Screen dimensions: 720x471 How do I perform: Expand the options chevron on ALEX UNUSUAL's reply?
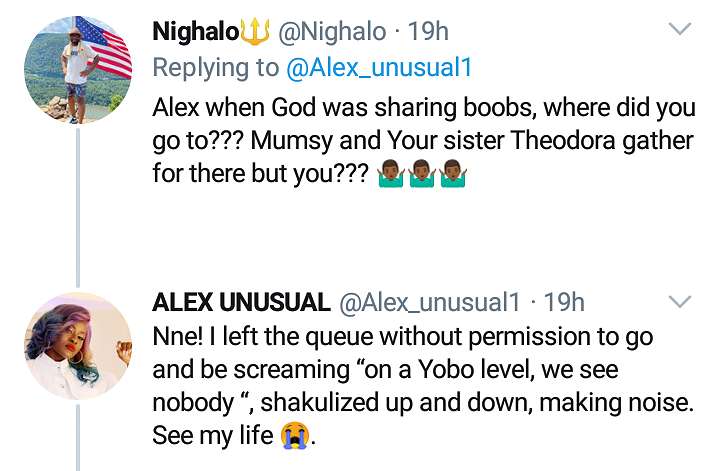click(679, 301)
